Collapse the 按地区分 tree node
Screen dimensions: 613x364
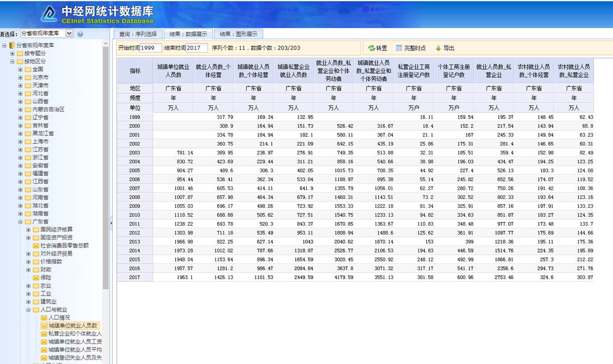click(12, 62)
